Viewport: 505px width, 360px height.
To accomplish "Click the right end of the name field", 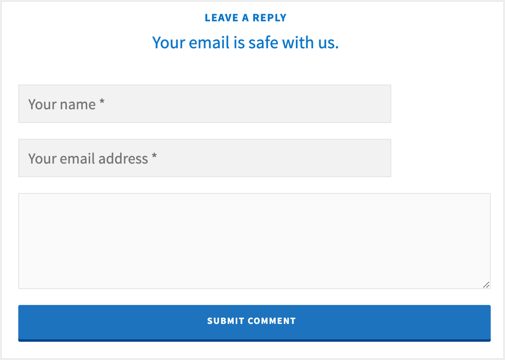I will (380, 104).
